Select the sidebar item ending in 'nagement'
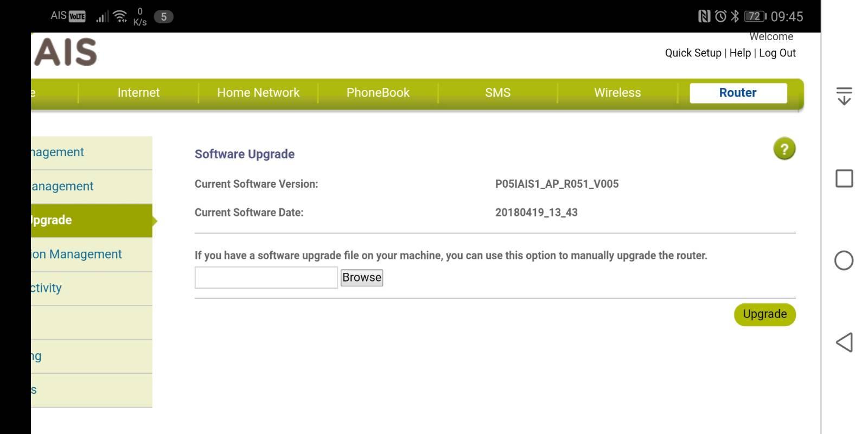868x434 pixels. [92, 152]
